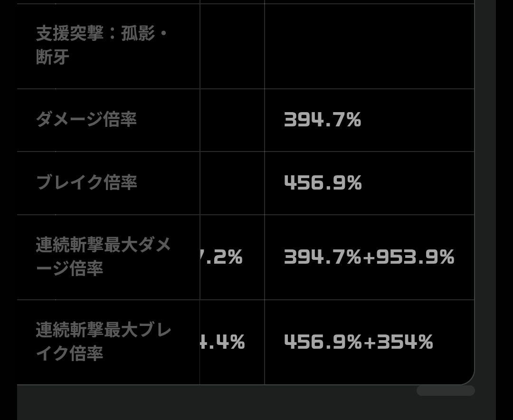This screenshot has width=513, height=420.
Task: Click the 支援突撃：孤影・断牙 row header
Action: click(102, 46)
